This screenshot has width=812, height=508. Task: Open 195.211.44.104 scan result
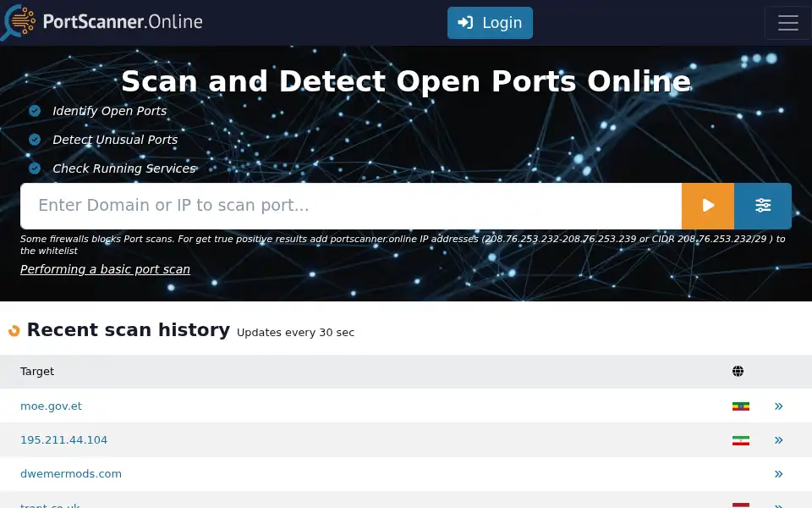point(63,440)
